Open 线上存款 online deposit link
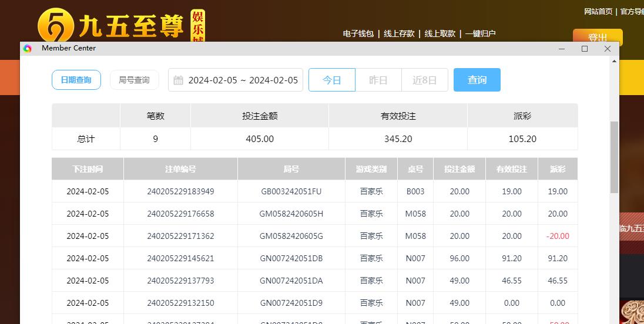 [399, 33]
